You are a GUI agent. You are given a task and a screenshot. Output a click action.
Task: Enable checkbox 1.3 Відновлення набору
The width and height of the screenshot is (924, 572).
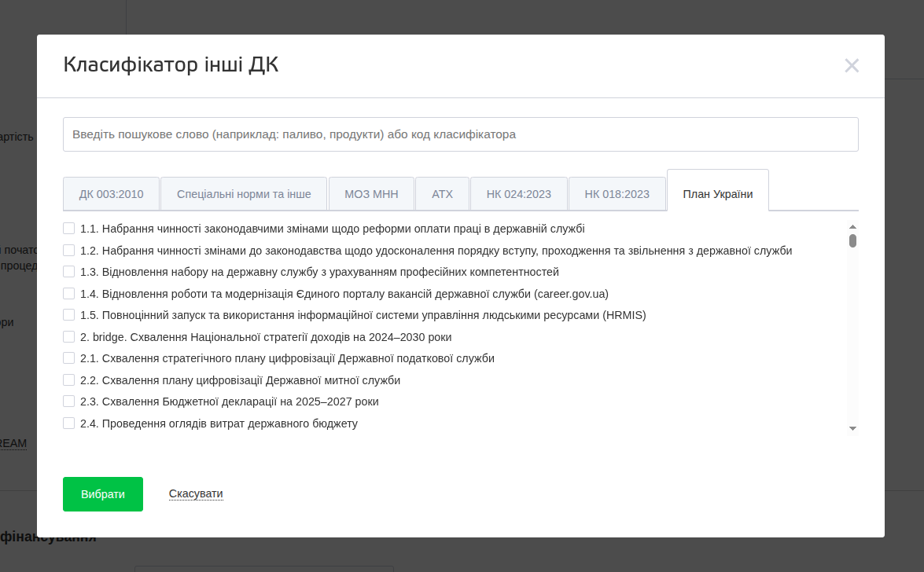click(69, 272)
